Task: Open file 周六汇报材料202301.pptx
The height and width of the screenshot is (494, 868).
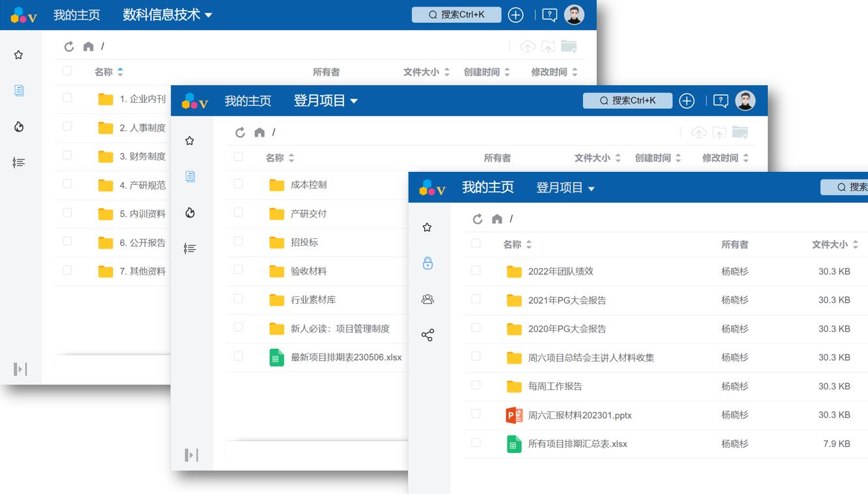Action: (579, 415)
